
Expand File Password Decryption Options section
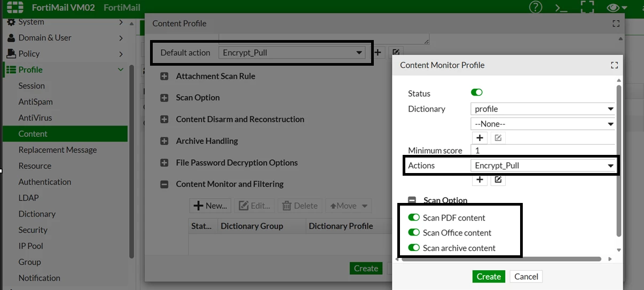coord(164,163)
